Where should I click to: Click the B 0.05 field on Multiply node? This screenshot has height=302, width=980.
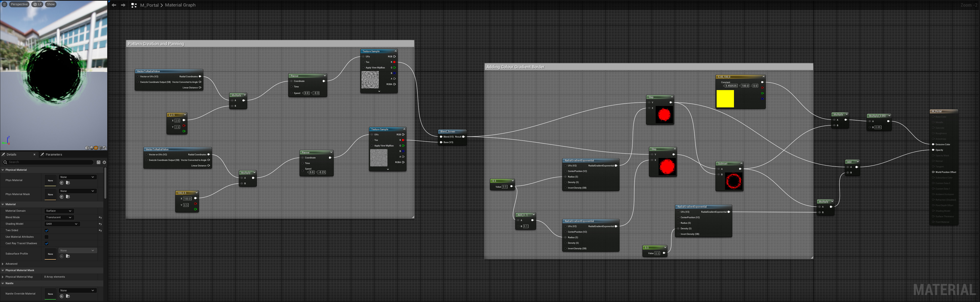pyautogui.click(x=878, y=127)
